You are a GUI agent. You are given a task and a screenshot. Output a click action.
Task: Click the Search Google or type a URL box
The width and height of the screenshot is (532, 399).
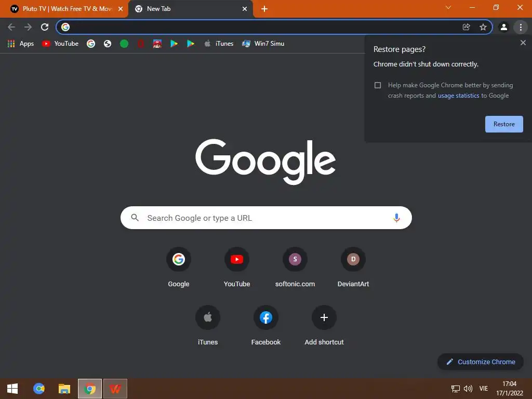(x=266, y=218)
